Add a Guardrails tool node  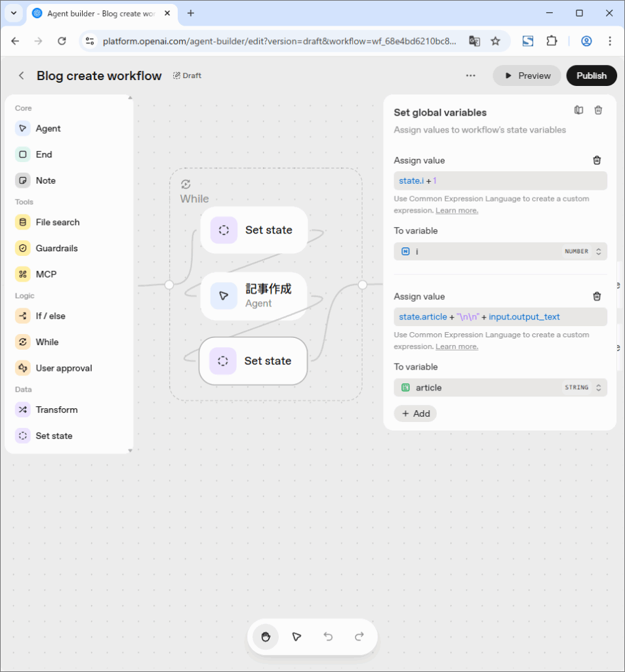pyautogui.click(x=56, y=248)
